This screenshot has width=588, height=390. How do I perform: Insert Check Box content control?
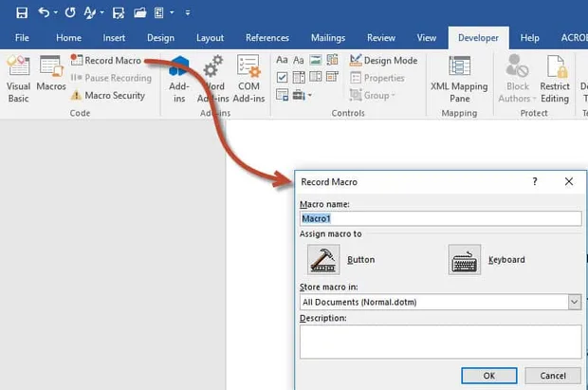(x=282, y=77)
